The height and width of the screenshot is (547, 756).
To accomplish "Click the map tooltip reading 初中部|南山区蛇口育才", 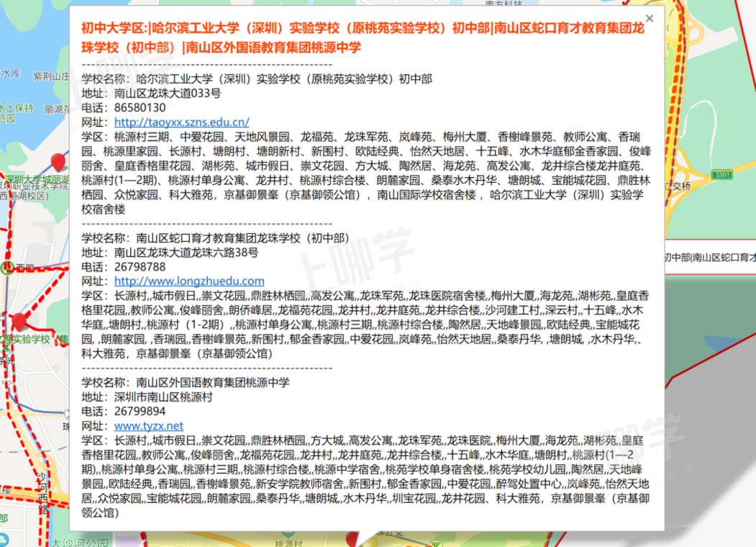I will point(710,257).
